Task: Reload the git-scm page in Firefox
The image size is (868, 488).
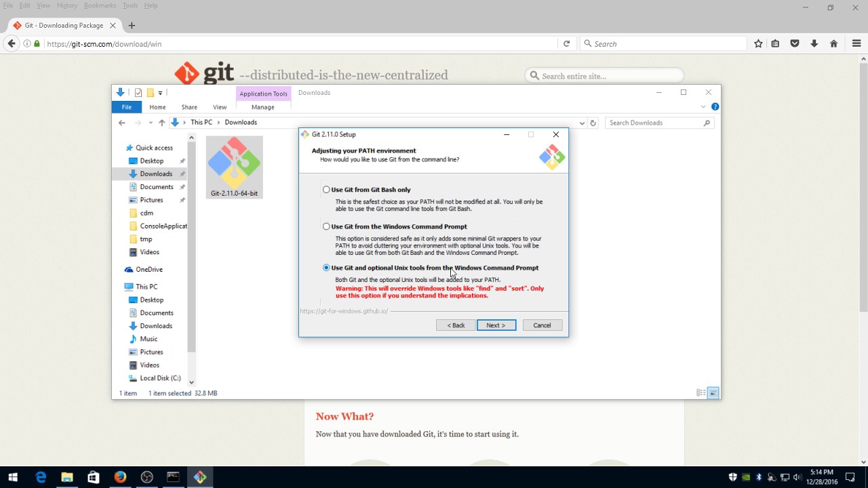Action: click(567, 43)
